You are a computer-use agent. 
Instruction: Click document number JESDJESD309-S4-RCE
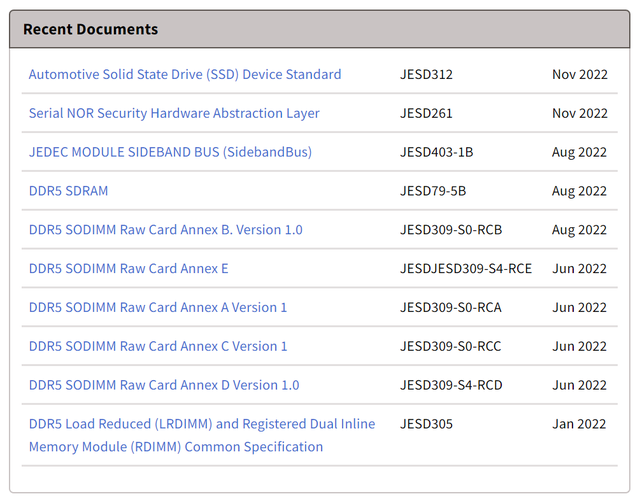click(x=466, y=269)
